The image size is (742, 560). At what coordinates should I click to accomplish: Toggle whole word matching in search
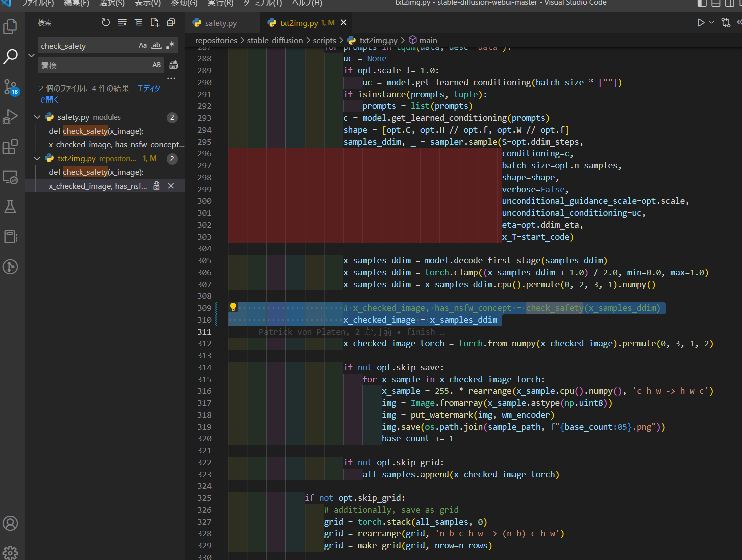click(x=156, y=46)
